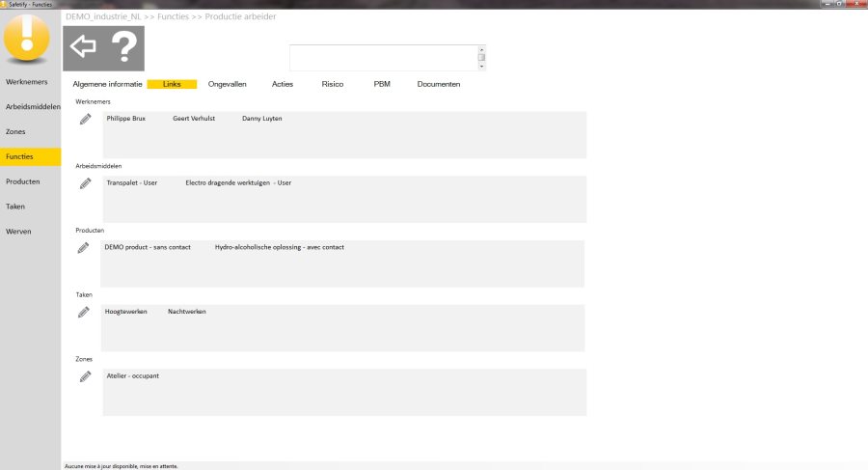
Task: Click the yellow Safetify exclamation logo
Action: tap(27, 39)
